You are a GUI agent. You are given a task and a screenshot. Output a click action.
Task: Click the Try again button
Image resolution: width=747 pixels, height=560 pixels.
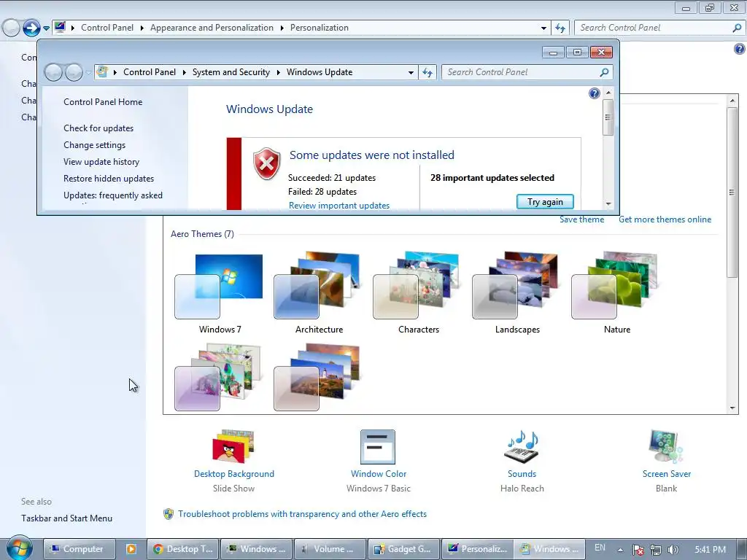[x=545, y=202]
